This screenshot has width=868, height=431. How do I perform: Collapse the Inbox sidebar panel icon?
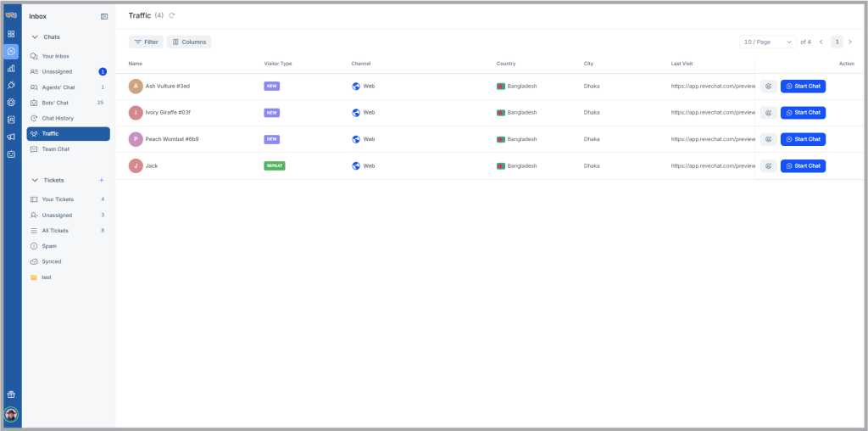click(104, 17)
